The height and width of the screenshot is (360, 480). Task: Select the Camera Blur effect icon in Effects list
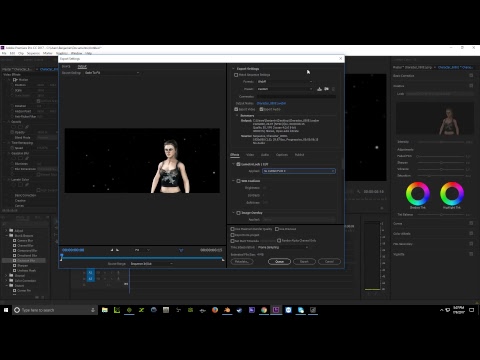coord(15,240)
